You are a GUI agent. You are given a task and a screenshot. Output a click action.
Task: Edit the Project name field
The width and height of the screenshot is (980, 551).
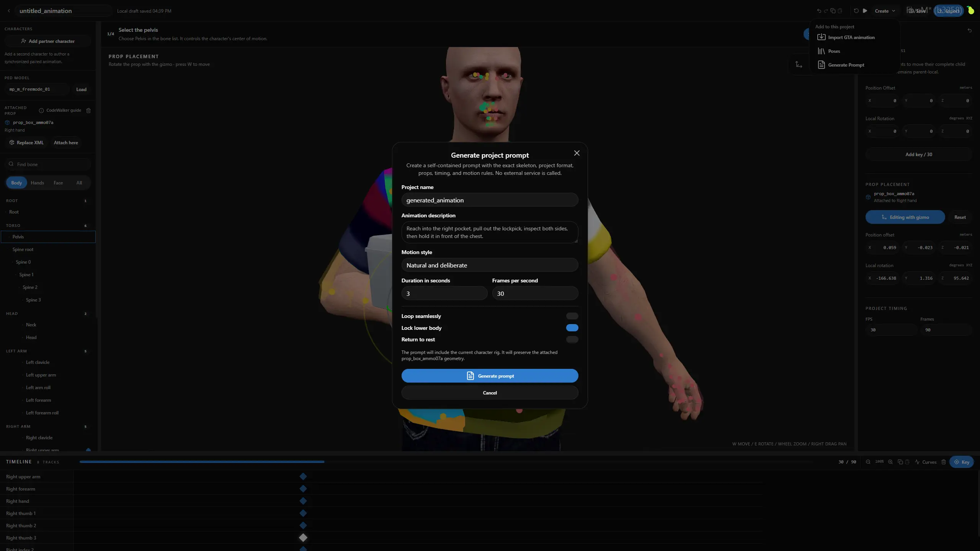pos(490,200)
